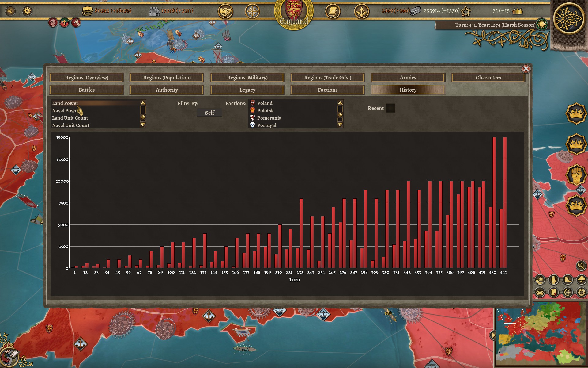Close the history panel with the X
This screenshot has height=368, width=588.
[x=526, y=69]
